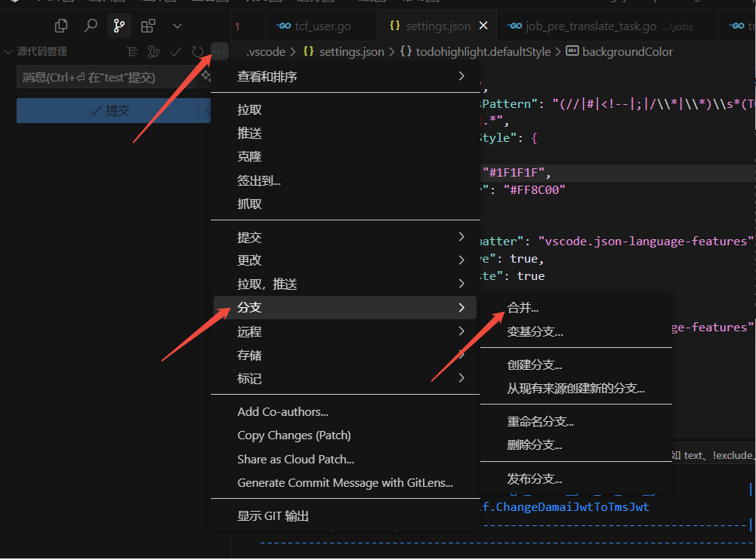756x560 pixels.
Task: Choose Add Co-authors... from the menu
Action: [x=345, y=412]
